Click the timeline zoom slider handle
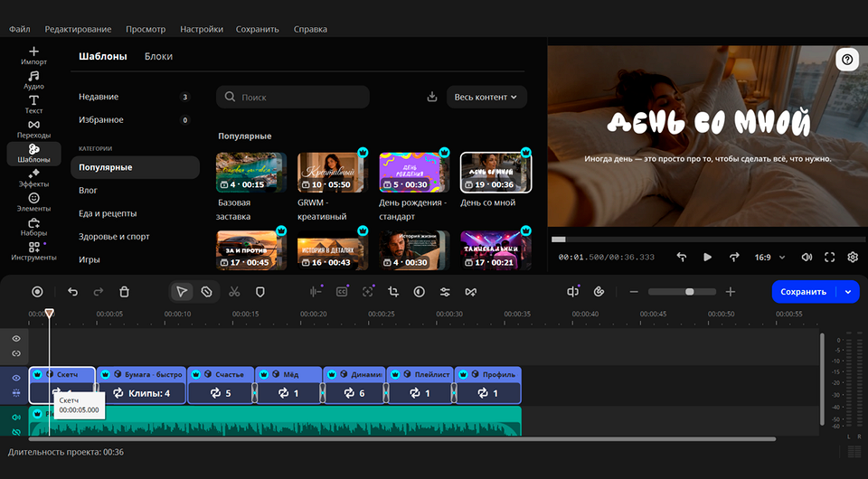 [690, 292]
